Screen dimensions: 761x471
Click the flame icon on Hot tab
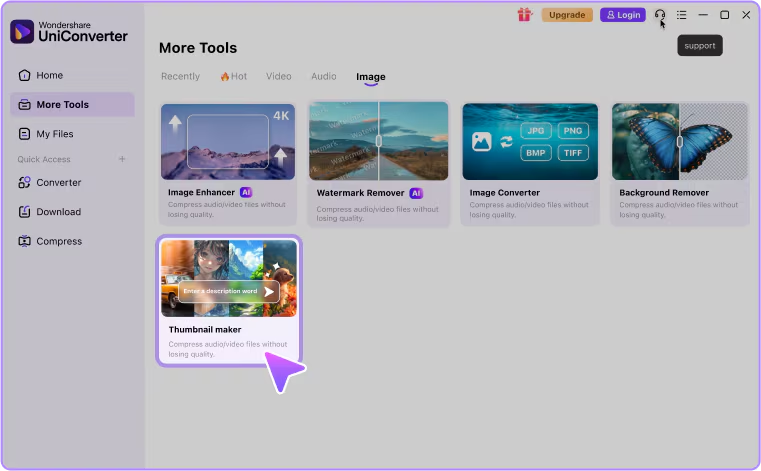pos(225,76)
